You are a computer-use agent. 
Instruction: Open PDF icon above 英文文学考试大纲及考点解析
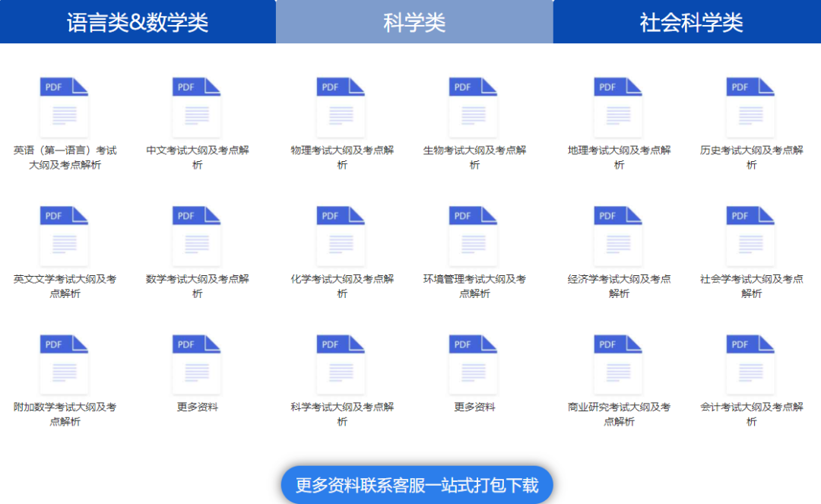click(x=65, y=236)
